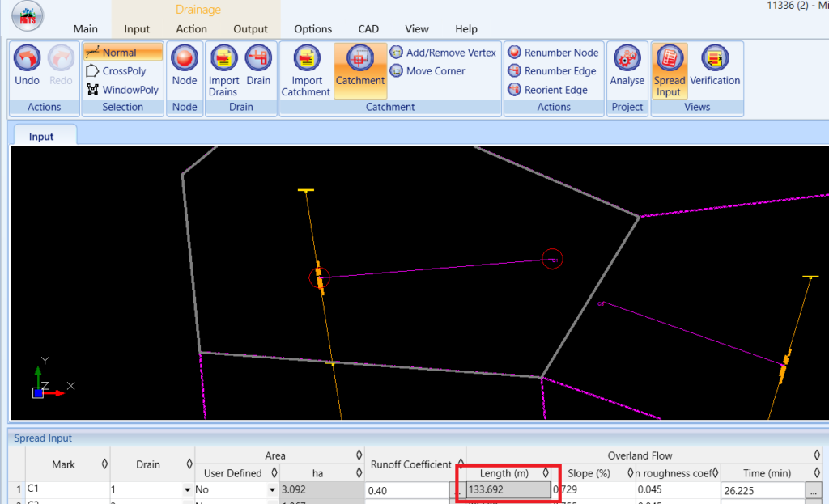Go to the Output ribbon tab
Viewport: 829px width, 504px height.
(251, 28)
